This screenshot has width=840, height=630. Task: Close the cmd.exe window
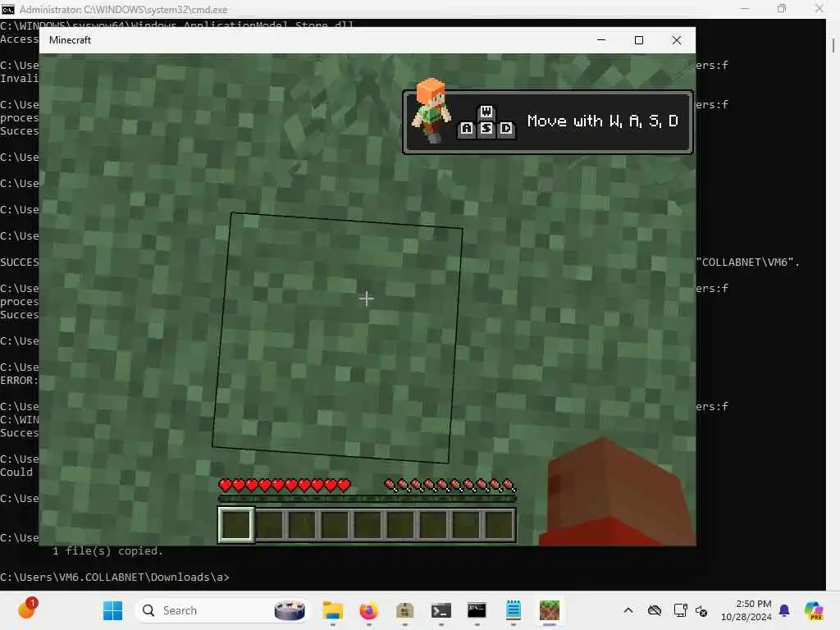coord(819,9)
